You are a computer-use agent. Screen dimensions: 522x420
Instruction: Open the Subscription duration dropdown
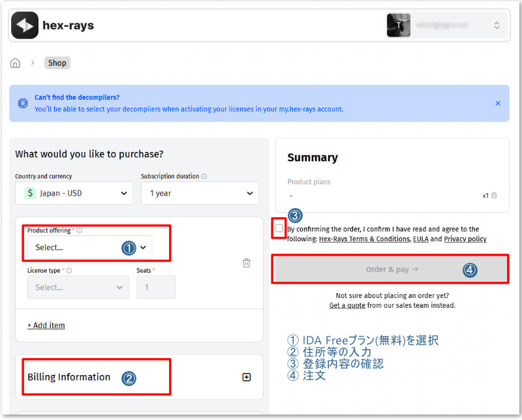tap(200, 193)
